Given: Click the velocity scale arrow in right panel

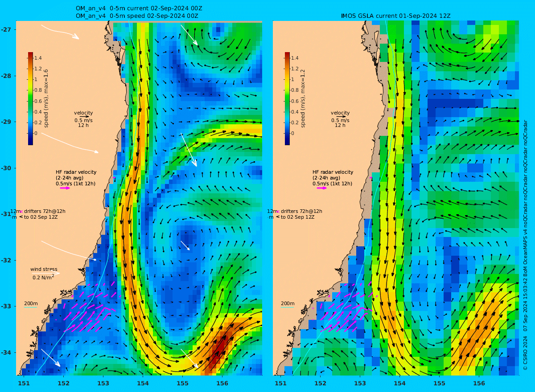Looking at the screenshot, I should 341,117.
